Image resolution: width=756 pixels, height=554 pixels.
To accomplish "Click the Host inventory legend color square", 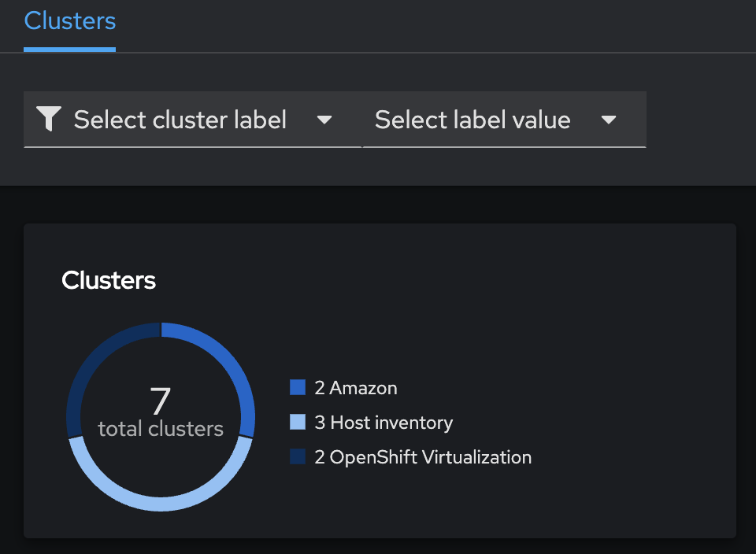I will point(298,423).
